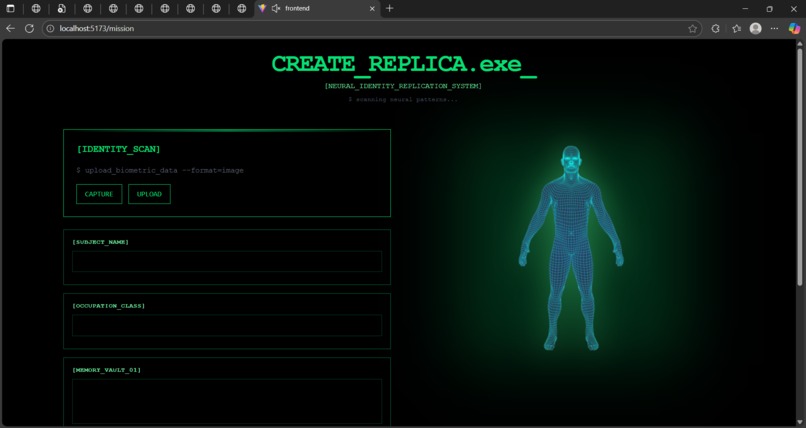This screenshot has height=428, width=806.
Task: Click the UPLOAD button
Action: (x=149, y=194)
